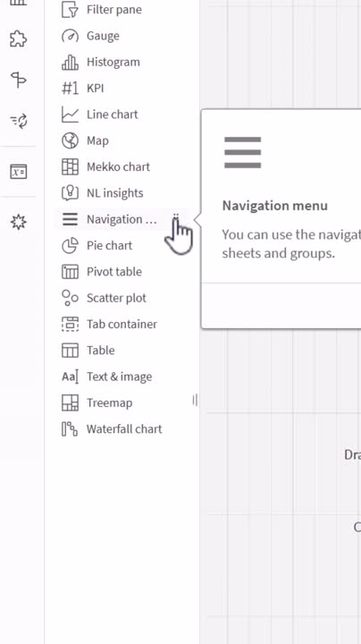Select the Gauge chart icon
This screenshot has height=644, width=361.
point(71,36)
